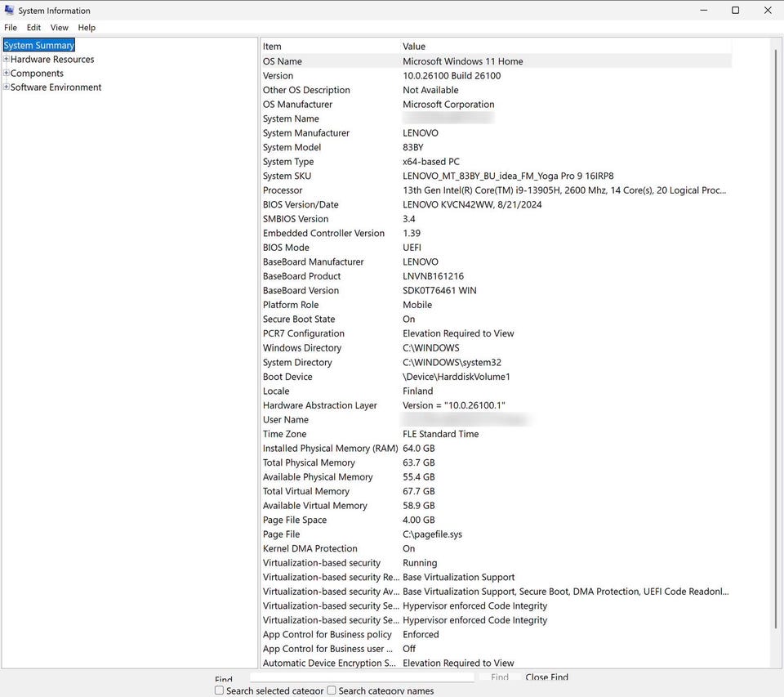Screen dimensions: 784x697
Task: Open the Edit menu
Action: point(33,28)
